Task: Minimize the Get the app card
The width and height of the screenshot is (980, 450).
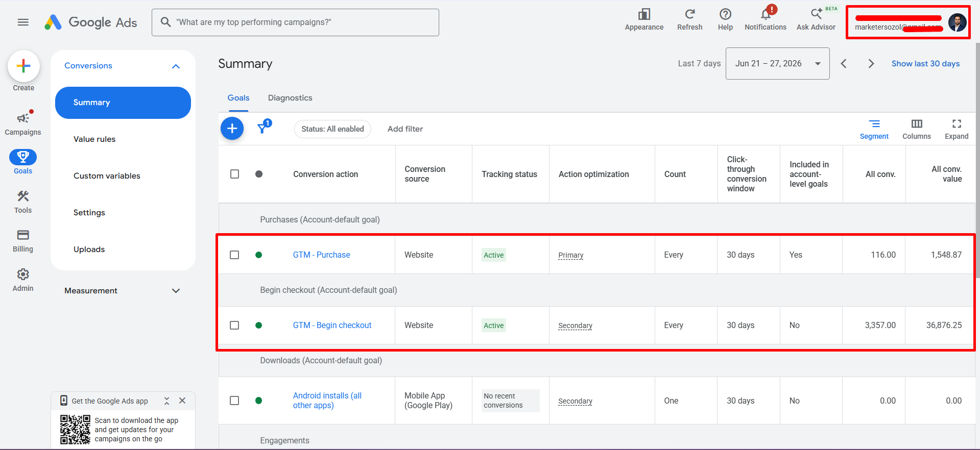Action: 166,401
